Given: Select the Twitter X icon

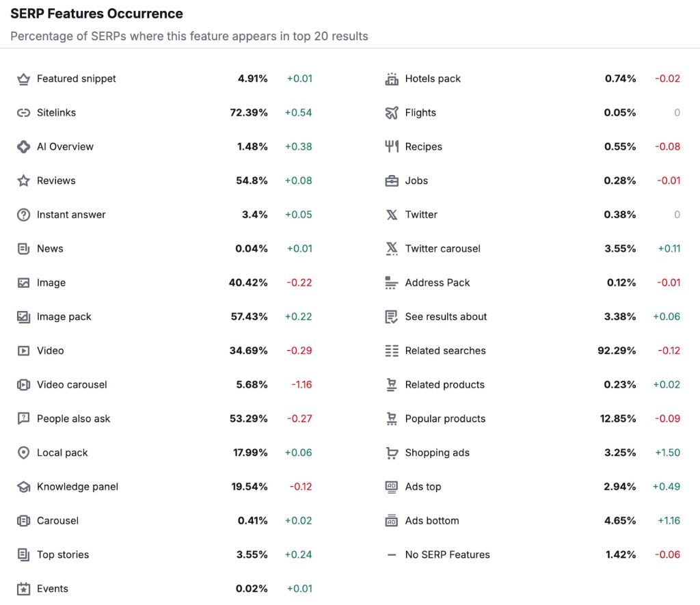Looking at the screenshot, I should pyautogui.click(x=392, y=215).
